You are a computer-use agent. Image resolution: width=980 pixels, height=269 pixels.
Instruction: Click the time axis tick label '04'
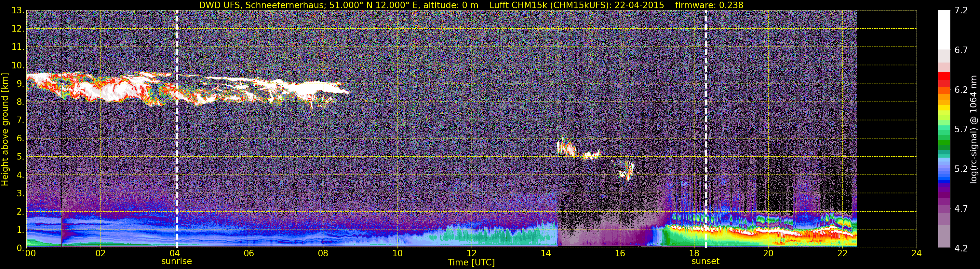point(175,253)
